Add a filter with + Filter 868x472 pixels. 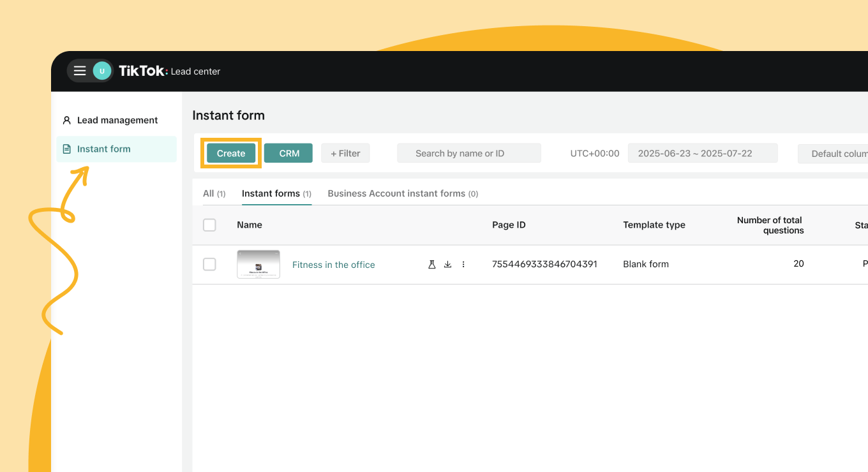345,154
